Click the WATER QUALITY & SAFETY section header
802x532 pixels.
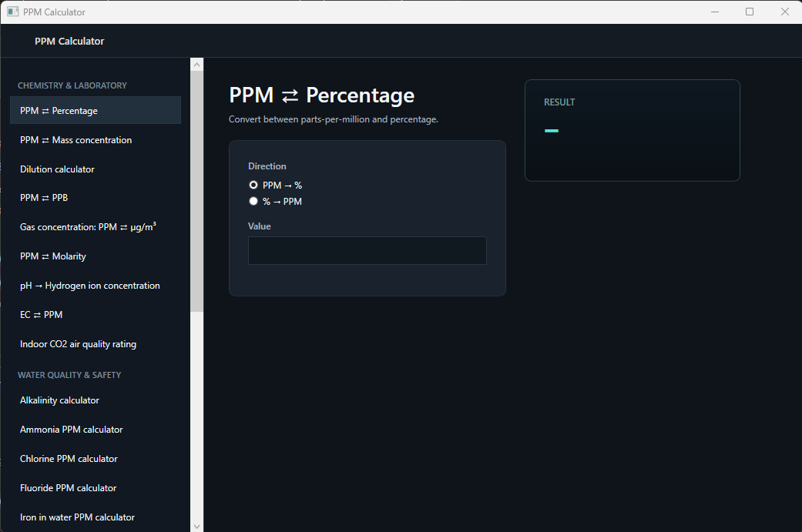tap(69, 375)
